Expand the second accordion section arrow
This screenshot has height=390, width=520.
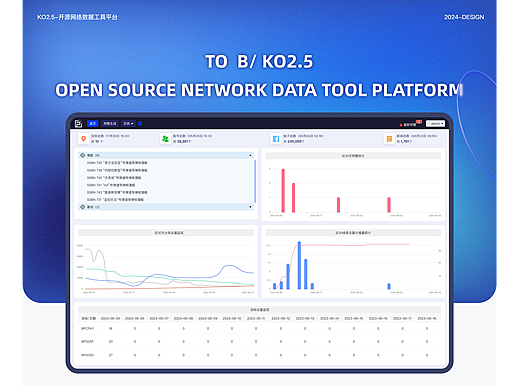point(250,207)
